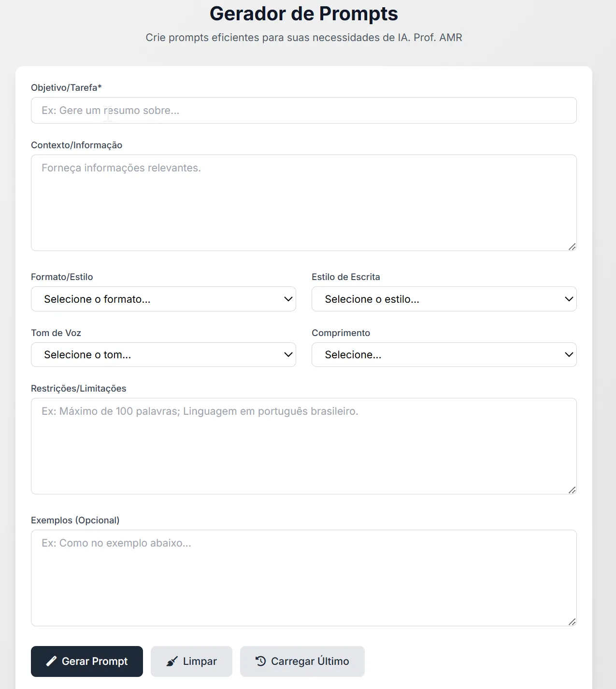Click the broom icon beside Limpar

[172, 661]
